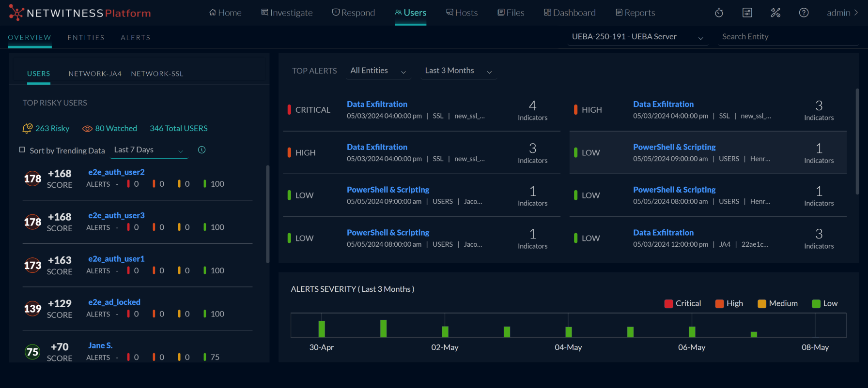Open the Reports menu item
868x388 pixels.
635,13
